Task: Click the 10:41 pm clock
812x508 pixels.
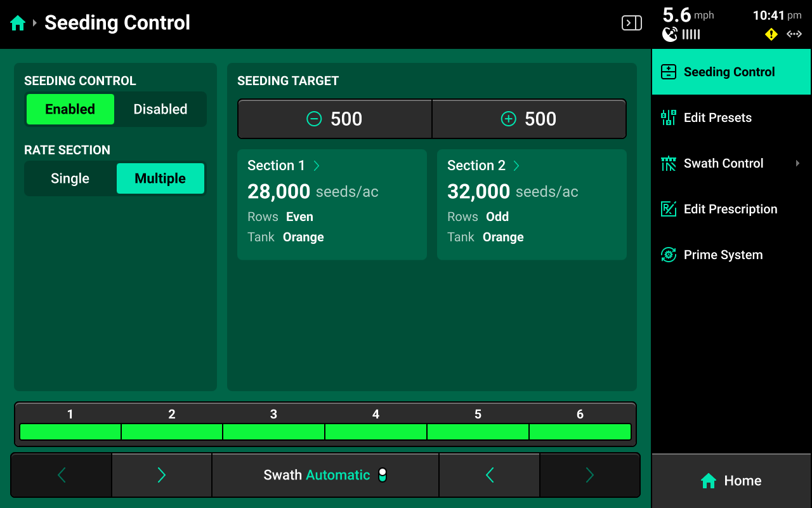Action: pyautogui.click(x=777, y=15)
